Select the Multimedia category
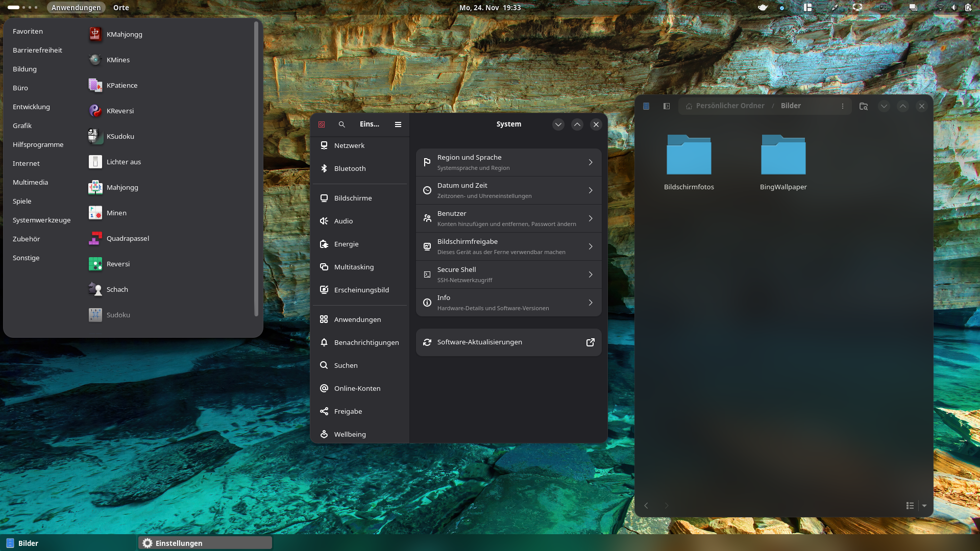The width and height of the screenshot is (980, 551). click(30, 182)
